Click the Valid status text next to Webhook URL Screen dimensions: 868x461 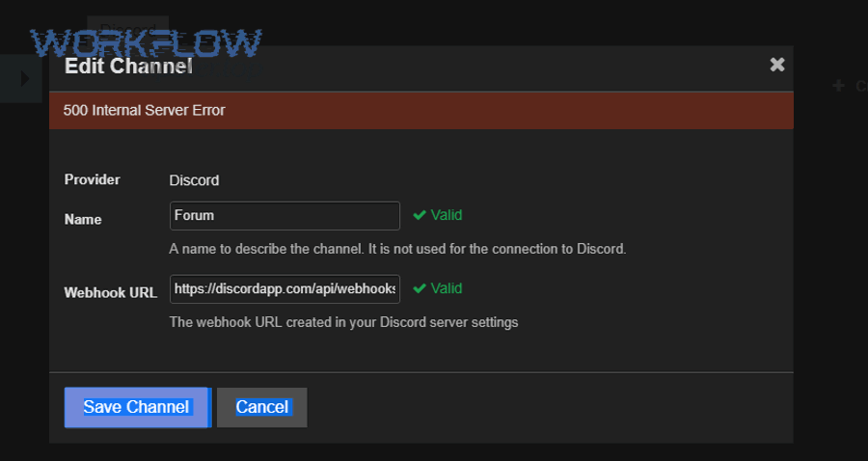click(x=447, y=288)
